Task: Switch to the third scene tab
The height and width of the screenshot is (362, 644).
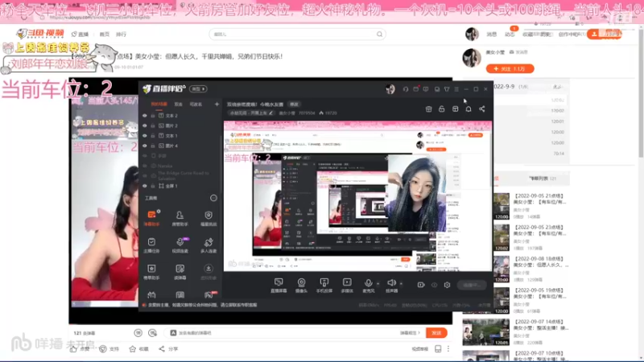Action: tap(196, 105)
